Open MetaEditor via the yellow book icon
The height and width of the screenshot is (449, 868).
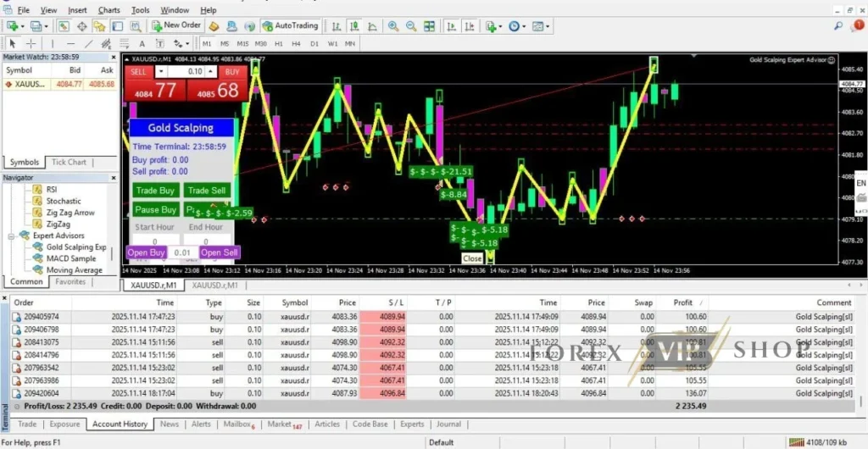(x=214, y=26)
